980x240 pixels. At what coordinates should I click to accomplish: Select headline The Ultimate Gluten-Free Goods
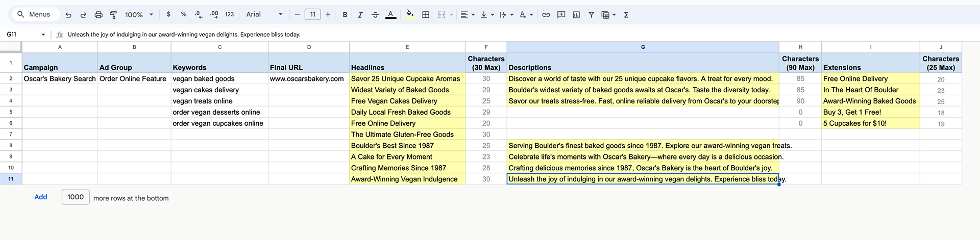[407, 135]
